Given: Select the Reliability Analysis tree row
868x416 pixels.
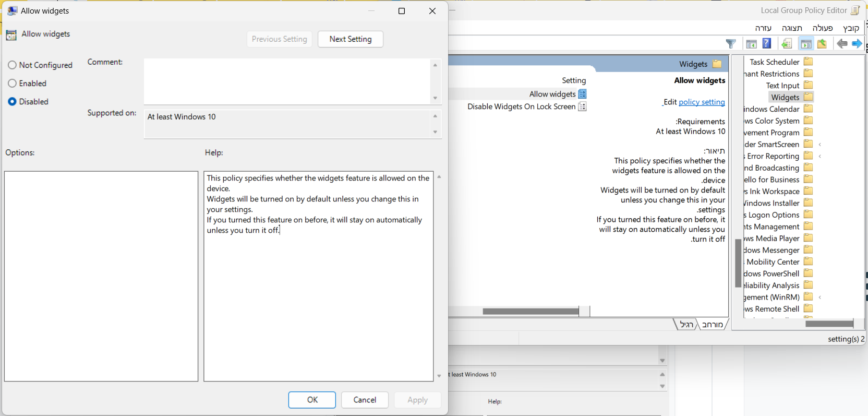Looking at the screenshot, I should (x=779, y=286).
